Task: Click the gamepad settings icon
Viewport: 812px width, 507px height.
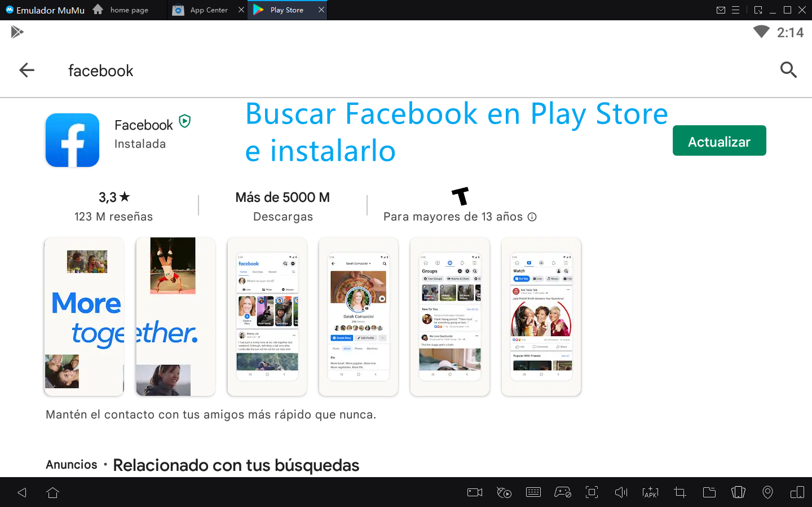Action: [x=562, y=492]
